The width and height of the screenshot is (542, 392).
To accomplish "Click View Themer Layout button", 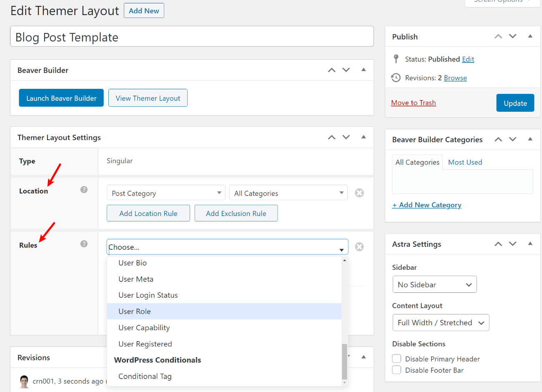I will [x=148, y=98].
